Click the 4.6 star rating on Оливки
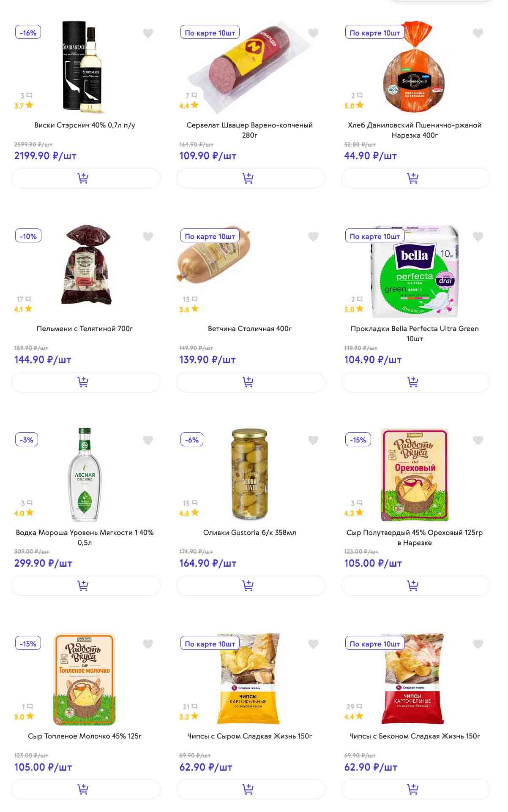 (188, 513)
